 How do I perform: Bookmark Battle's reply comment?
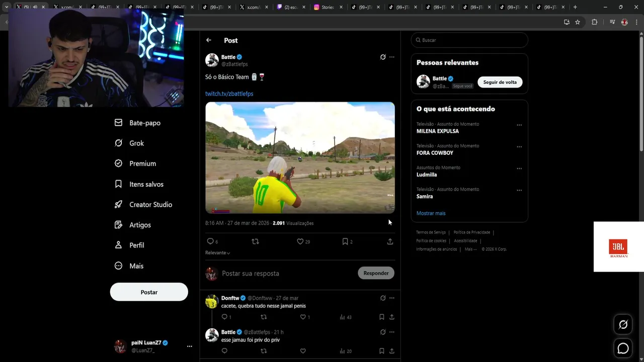point(382,351)
